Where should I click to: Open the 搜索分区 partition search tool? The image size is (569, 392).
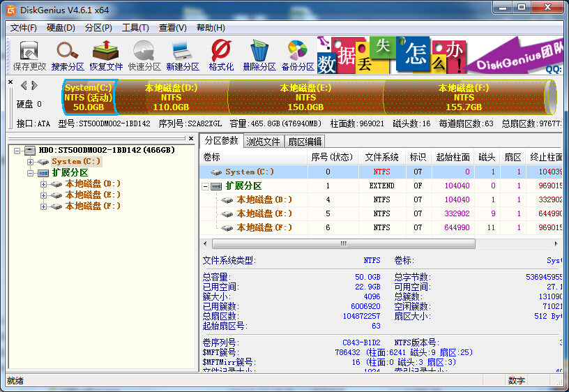pyautogui.click(x=68, y=55)
